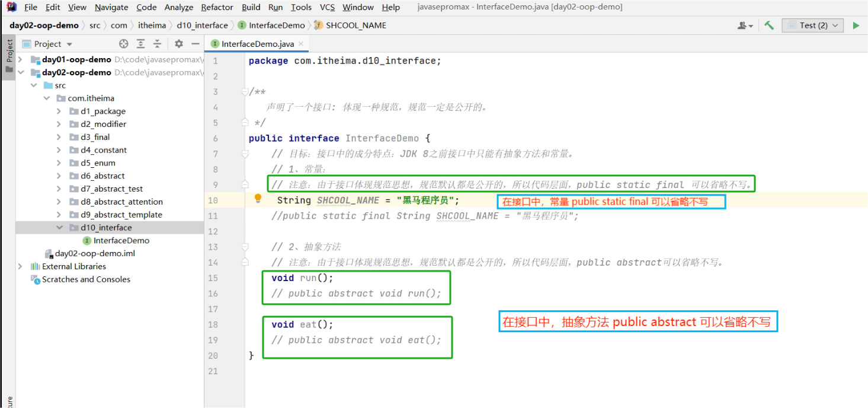This screenshot has width=868, height=408.
Task: Open the user account icon dropdown
Action: pyautogui.click(x=745, y=26)
